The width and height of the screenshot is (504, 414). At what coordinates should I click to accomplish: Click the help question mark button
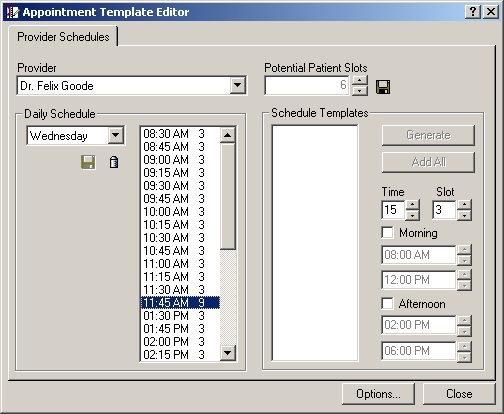(473, 12)
